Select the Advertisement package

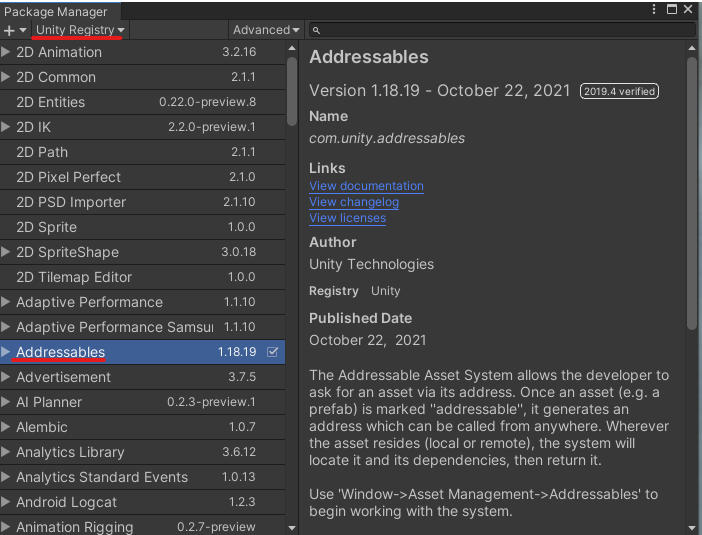142,377
